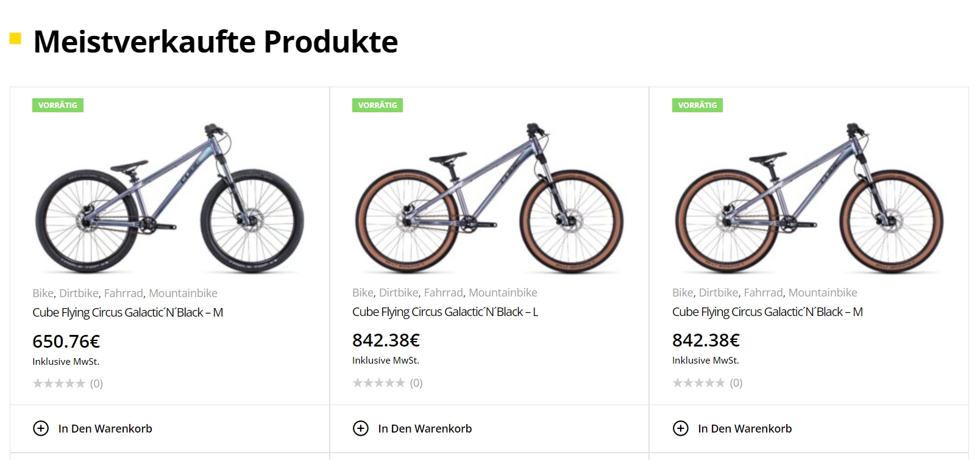Click the star rating of the 650.76€ product
This screenshot has height=460, width=980.
tap(59, 383)
